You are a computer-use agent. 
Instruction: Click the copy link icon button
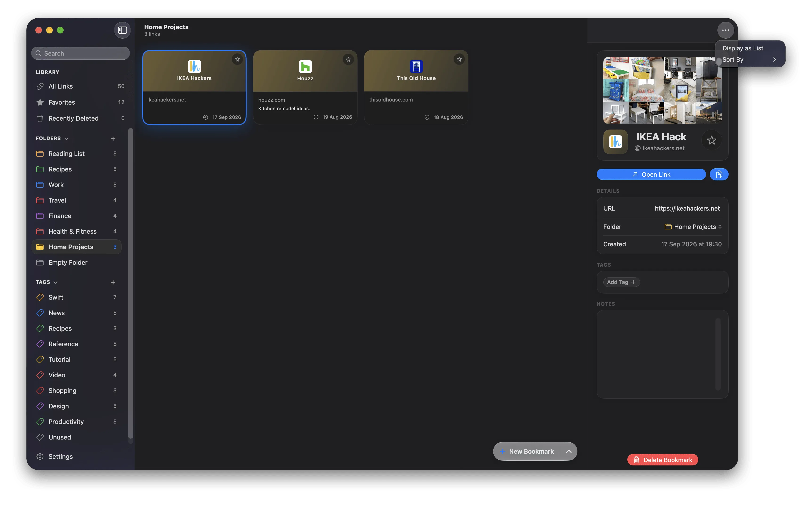pyautogui.click(x=719, y=174)
